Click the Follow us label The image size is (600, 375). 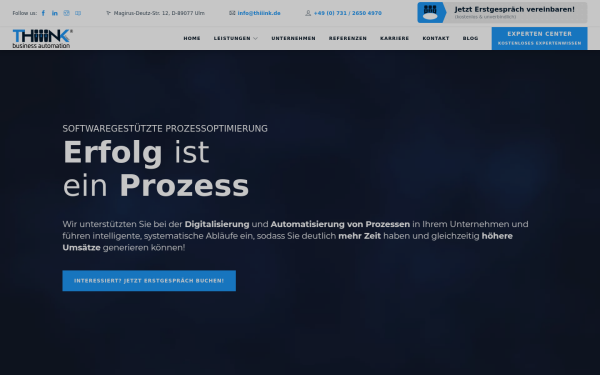(24, 13)
